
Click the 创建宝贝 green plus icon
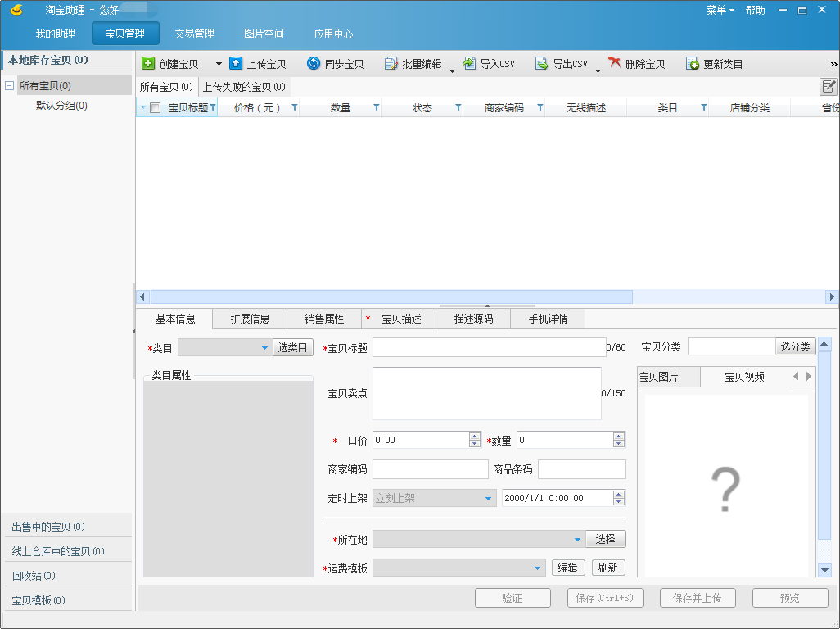click(x=148, y=64)
